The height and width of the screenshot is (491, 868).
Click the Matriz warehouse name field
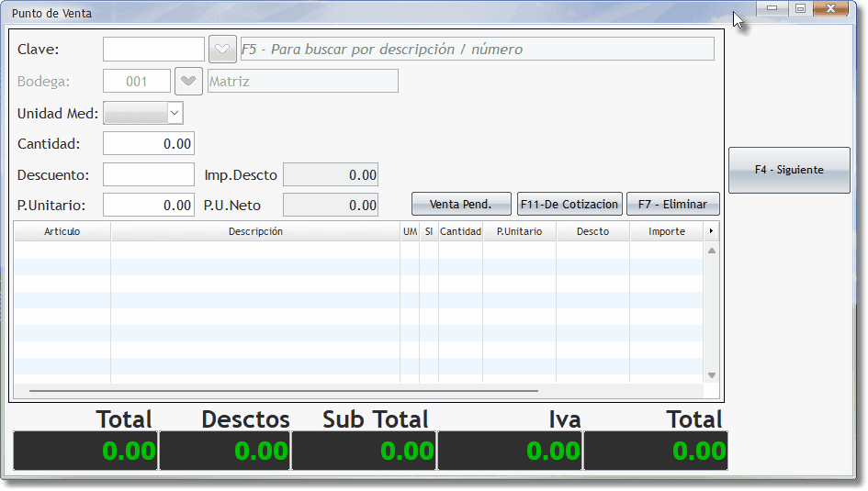[303, 82]
